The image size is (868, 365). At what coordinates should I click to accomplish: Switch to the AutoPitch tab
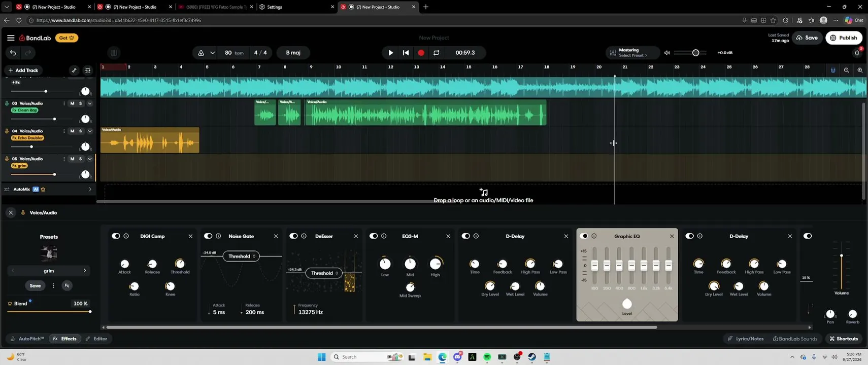pyautogui.click(x=27, y=339)
